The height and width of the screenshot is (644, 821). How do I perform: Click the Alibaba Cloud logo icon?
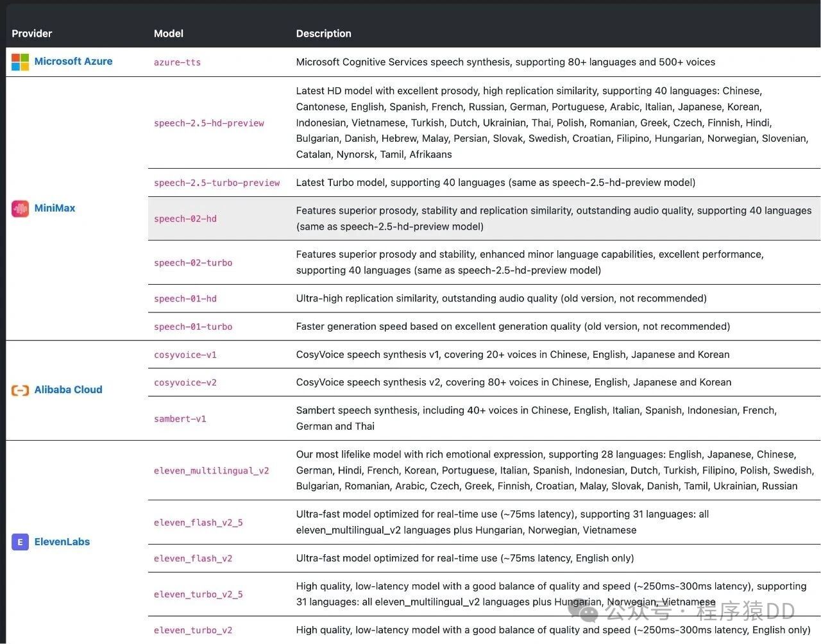[x=21, y=390]
